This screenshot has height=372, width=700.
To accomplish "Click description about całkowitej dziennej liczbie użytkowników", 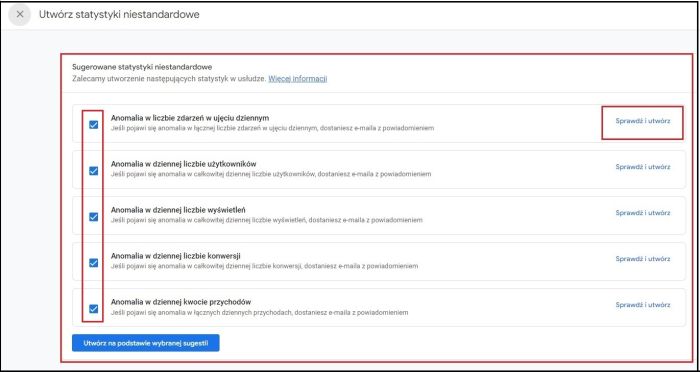I will coord(271,174).
